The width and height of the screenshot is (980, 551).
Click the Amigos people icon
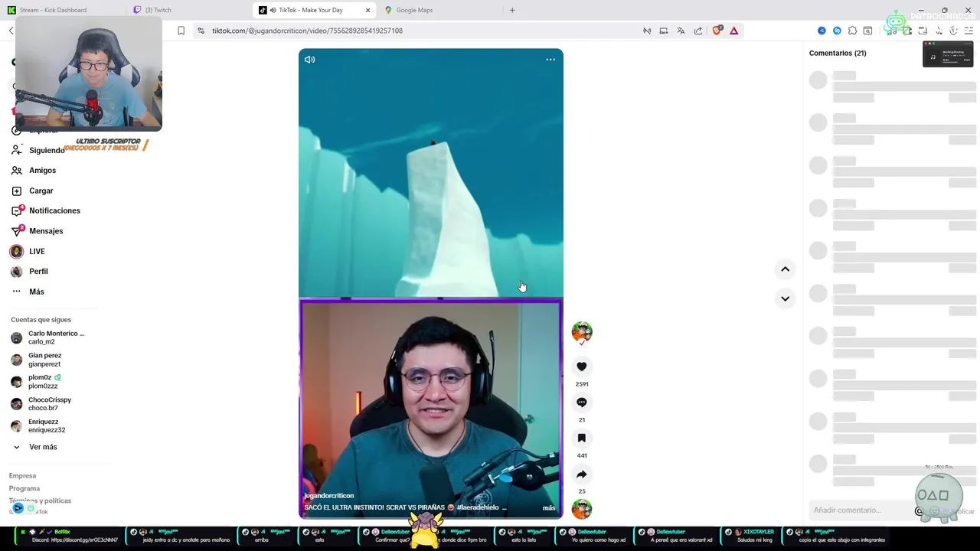pyautogui.click(x=17, y=171)
